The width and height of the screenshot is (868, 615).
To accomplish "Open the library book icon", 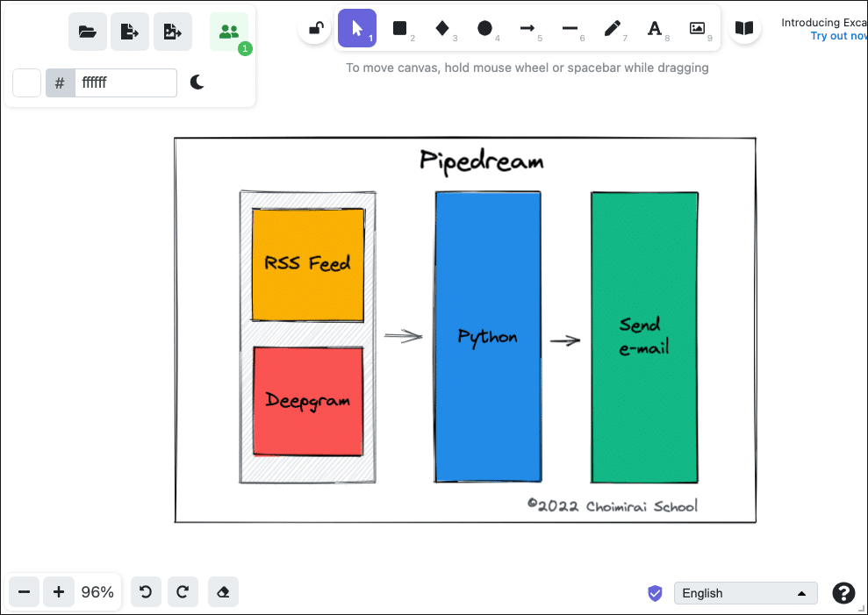I will [x=744, y=28].
